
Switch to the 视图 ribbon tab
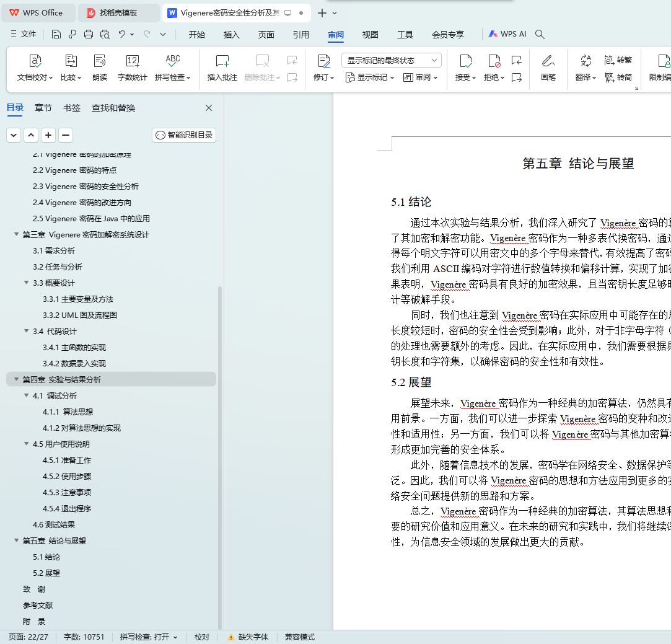pos(370,35)
